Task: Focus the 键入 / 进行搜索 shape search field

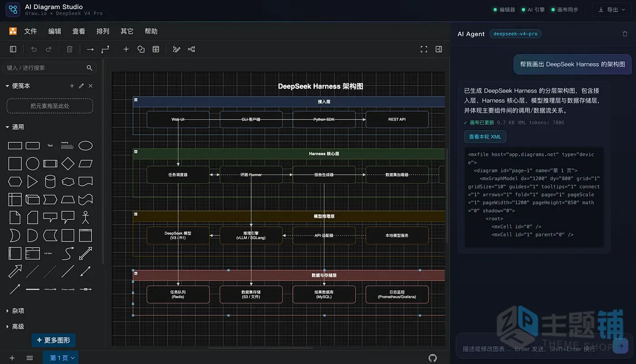Action: pyautogui.click(x=50, y=68)
